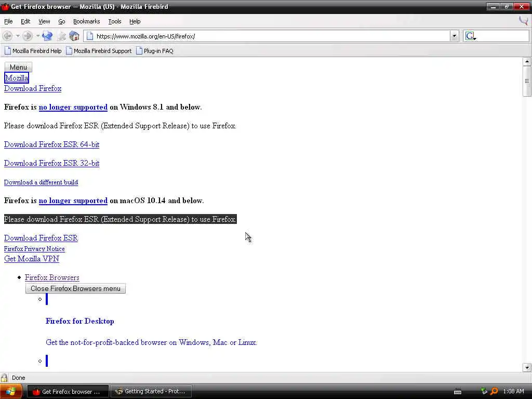
Task: Click the Stop loading icon
Action: 62,36
